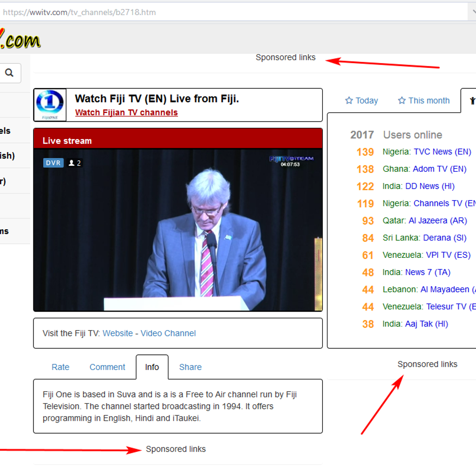Screen dimensions: 476x476
Task: Click the Fiji One channel logo
Action: coord(50,105)
